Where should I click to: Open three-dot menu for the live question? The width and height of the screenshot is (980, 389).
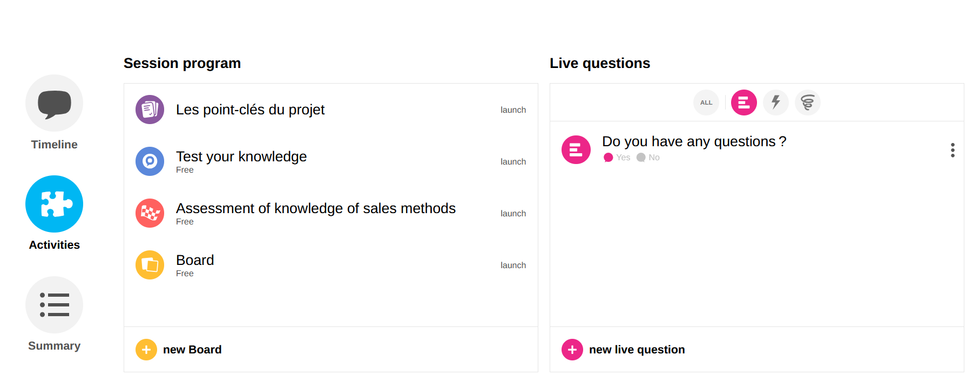pos(952,150)
